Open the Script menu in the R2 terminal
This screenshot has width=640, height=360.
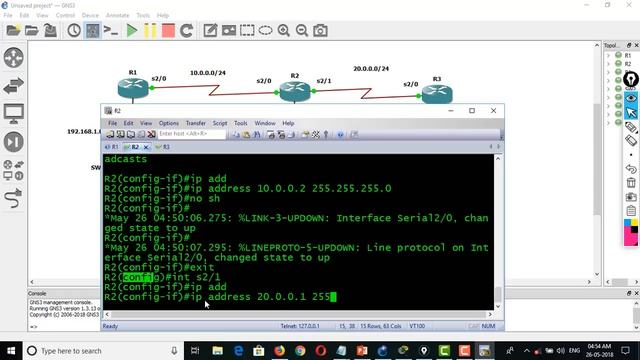click(x=220, y=123)
